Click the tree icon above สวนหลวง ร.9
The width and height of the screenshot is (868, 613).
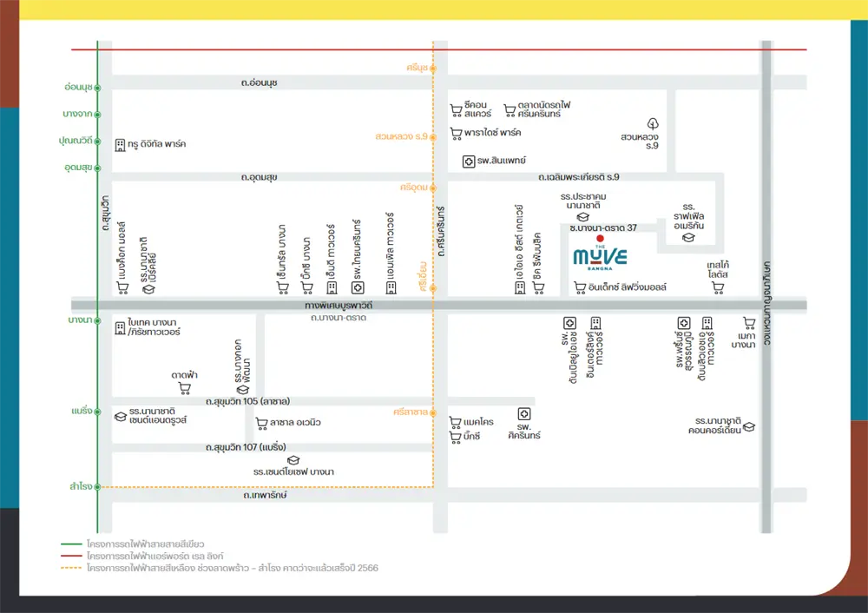653,123
